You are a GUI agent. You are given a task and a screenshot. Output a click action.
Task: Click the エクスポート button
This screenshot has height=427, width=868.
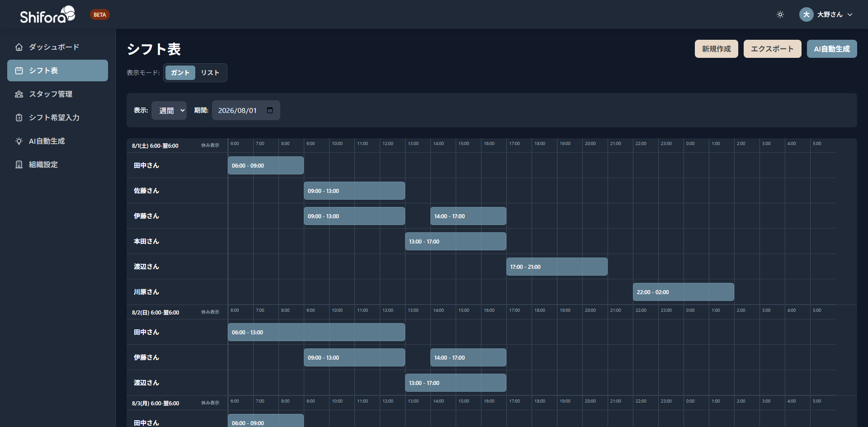(772, 49)
